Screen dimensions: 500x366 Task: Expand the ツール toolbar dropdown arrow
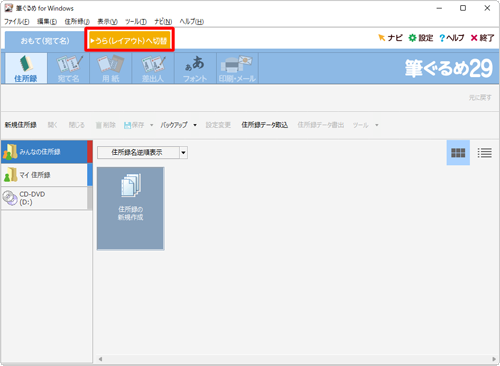(377, 125)
